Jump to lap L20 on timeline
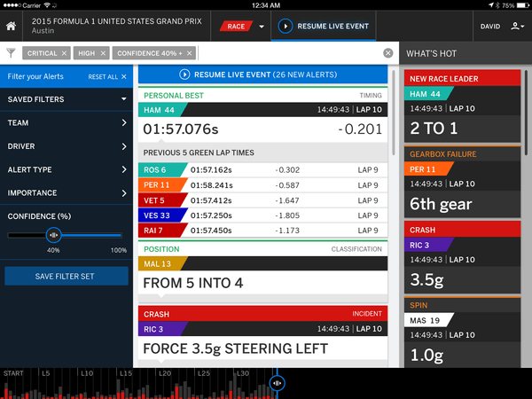The height and width of the screenshot is (399, 532). [165, 373]
